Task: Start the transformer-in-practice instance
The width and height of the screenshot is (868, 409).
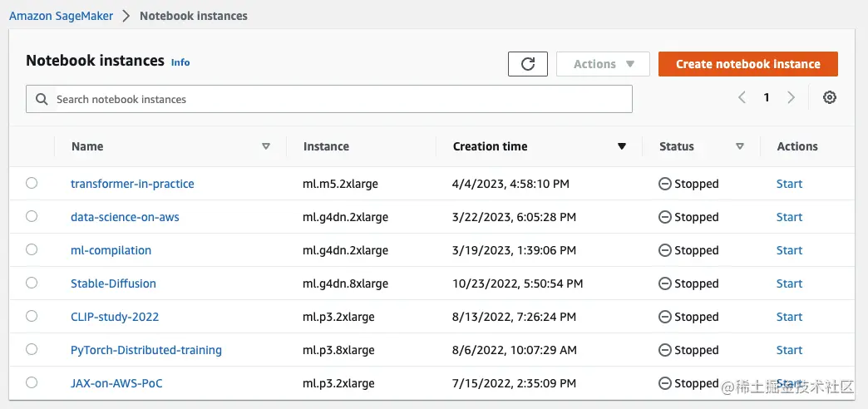Action: (789, 184)
